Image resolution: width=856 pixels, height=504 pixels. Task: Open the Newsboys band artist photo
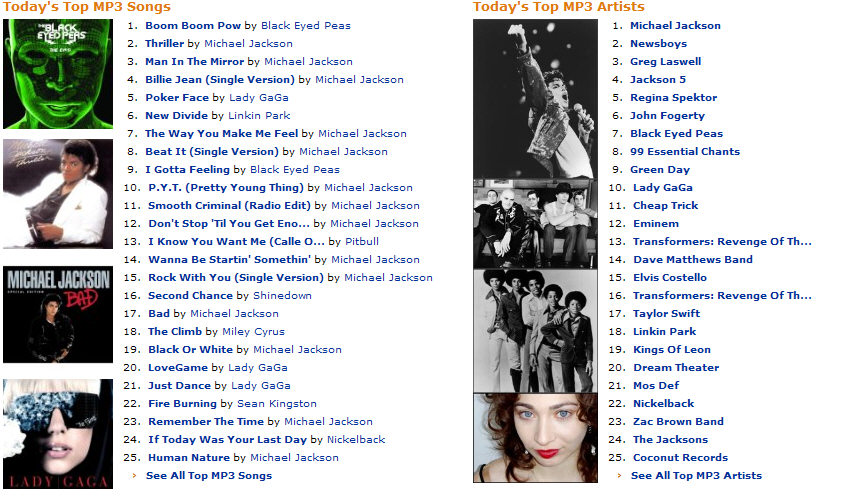(535, 224)
